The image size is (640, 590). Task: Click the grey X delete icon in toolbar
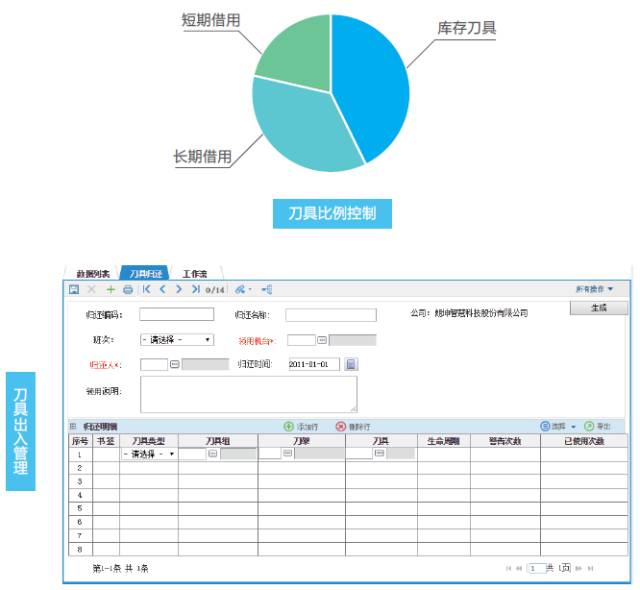(92, 289)
